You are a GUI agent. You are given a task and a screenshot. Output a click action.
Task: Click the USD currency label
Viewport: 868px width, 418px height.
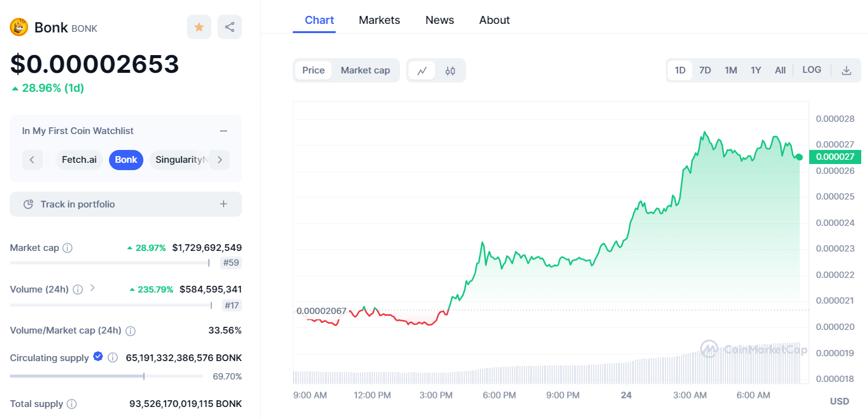coord(839,401)
